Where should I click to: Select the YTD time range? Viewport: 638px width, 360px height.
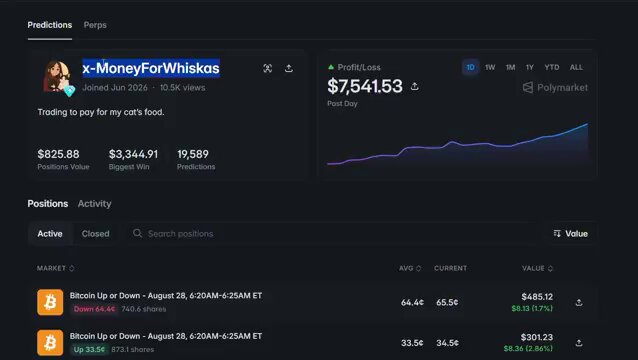click(x=552, y=67)
